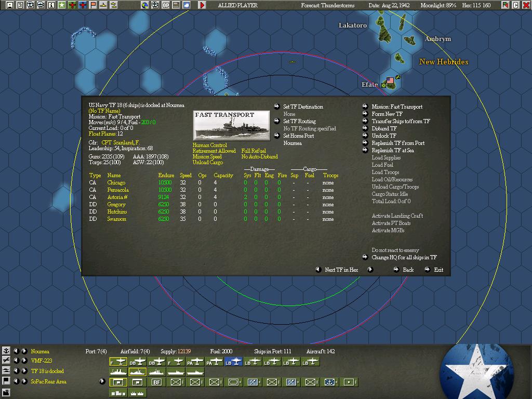Open the document list report icon
The width and height of the screenshot is (532, 399).
coord(20,5)
